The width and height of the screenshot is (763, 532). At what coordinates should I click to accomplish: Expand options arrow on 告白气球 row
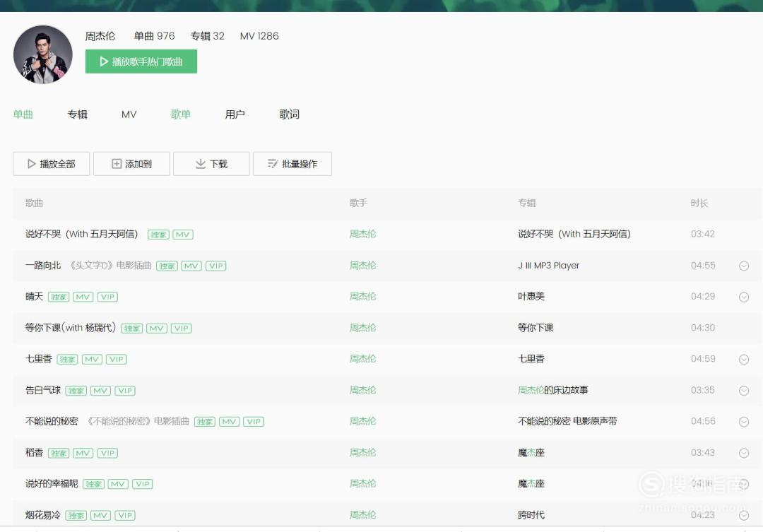743,391
